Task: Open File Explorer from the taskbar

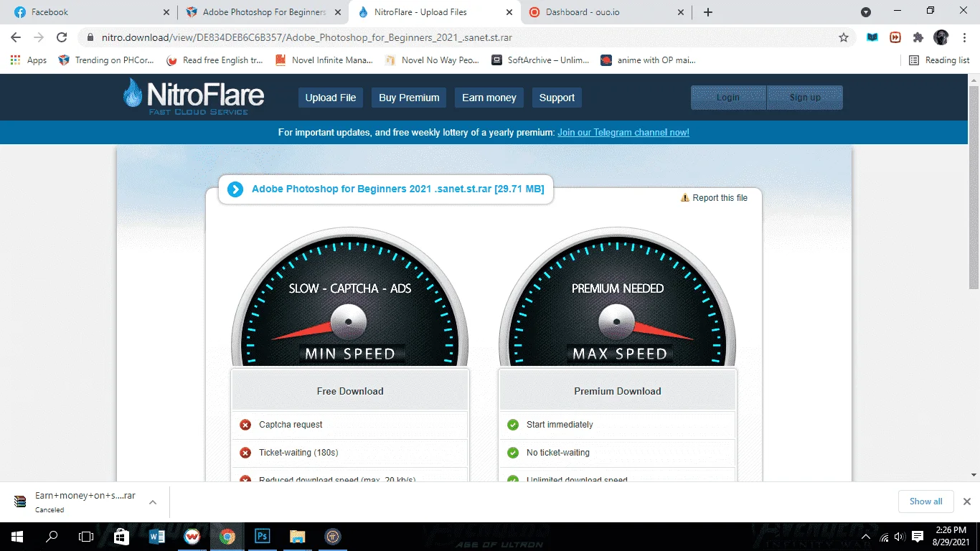Action: (x=297, y=537)
